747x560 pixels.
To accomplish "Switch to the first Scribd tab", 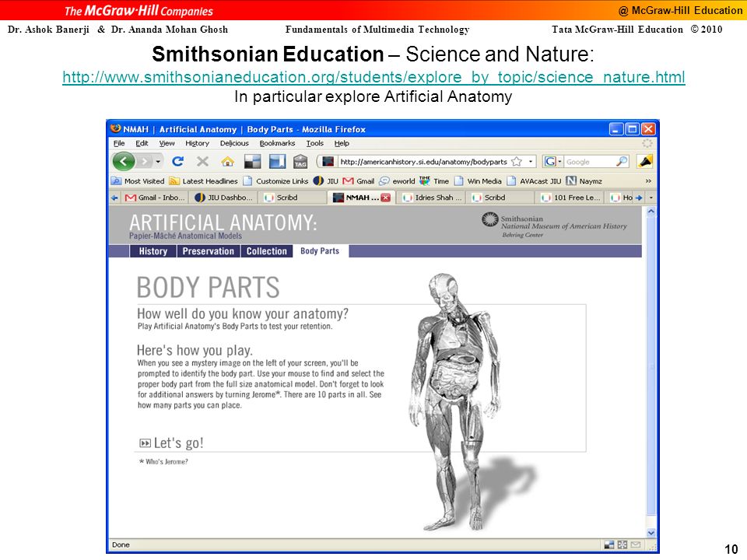I will coord(293,198).
